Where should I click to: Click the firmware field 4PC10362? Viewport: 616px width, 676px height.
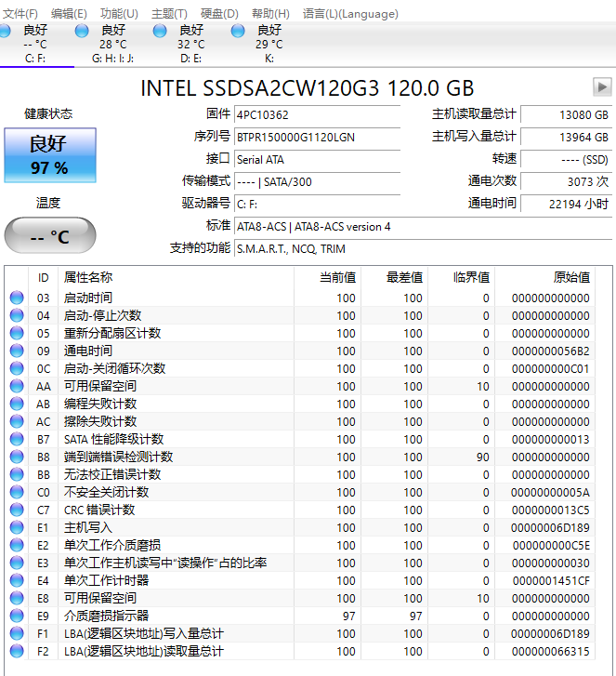[x=318, y=115]
